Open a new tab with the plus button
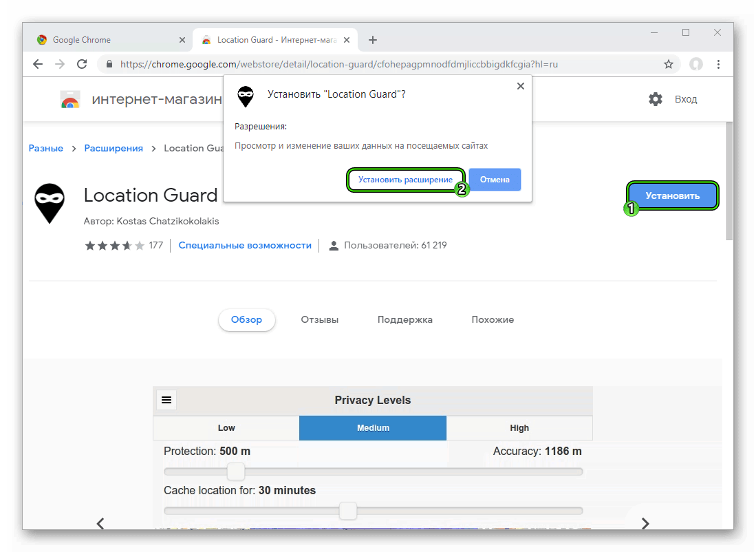This screenshot has height=552, width=756. tap(373, 40)
